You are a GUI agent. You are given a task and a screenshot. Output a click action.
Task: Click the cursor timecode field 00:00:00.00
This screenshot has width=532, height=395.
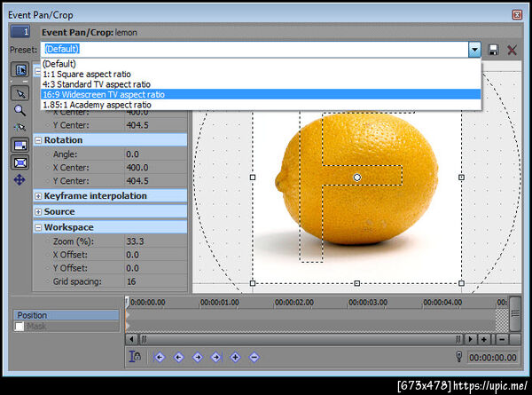493,358
